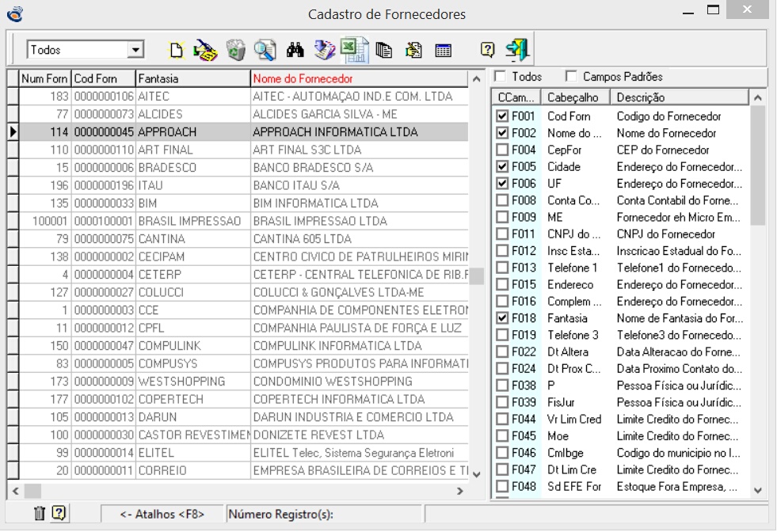The image size is (777, 532).
Task: Select the CONDOMINIO WESTSHOPPING row
Action: (238, 382)
